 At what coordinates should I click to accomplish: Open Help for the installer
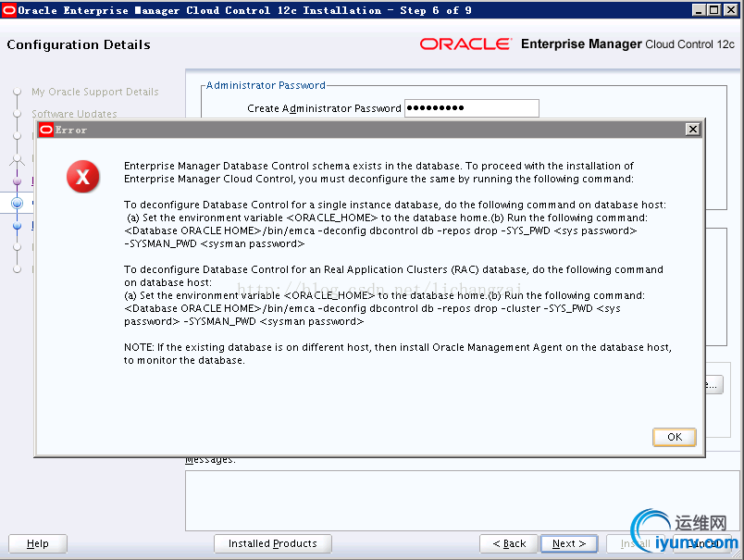coord(38,543)
